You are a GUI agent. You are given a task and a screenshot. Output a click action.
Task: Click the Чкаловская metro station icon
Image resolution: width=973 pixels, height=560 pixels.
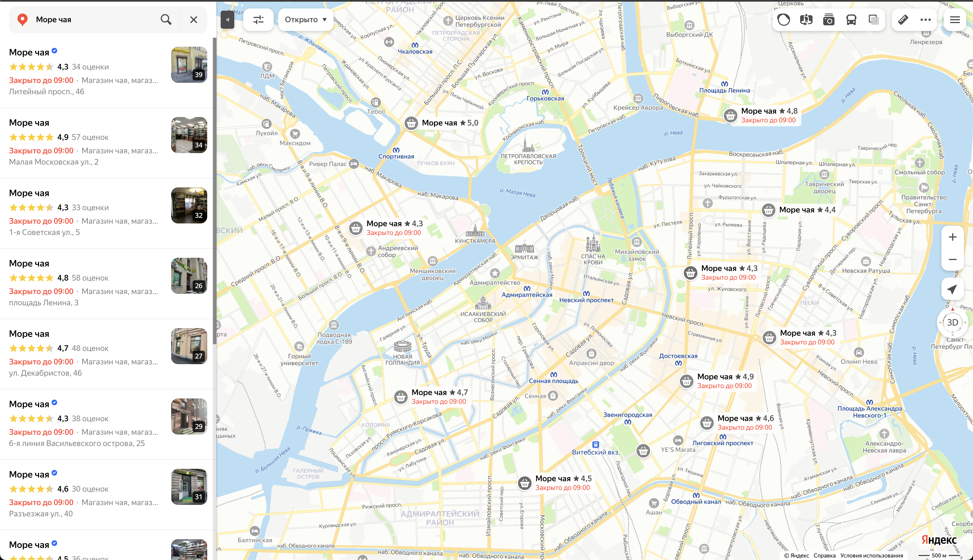[415, 45]
